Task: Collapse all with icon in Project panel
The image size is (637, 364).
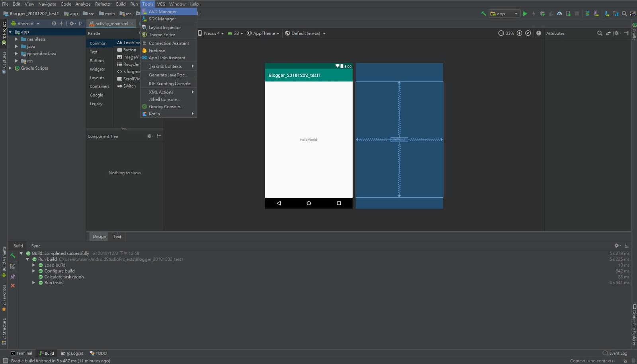Action: click(62, 23)
